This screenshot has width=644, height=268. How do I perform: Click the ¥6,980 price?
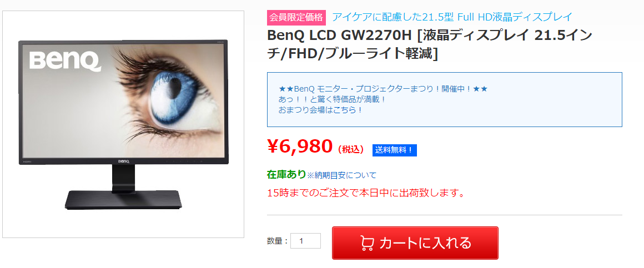(299, 146)
